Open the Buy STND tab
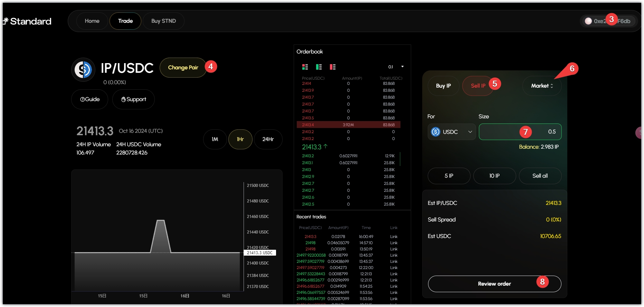The image size is (644, 307). point(163,21)
